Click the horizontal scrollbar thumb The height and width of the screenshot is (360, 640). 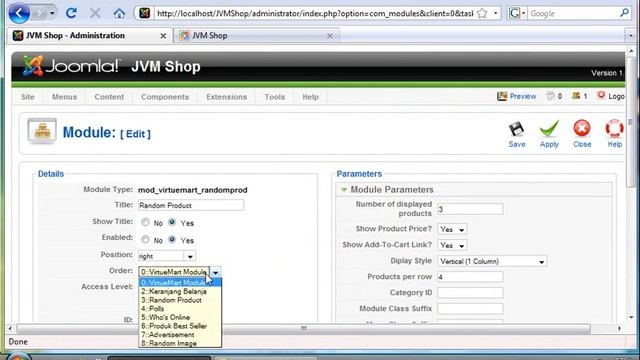304,328
